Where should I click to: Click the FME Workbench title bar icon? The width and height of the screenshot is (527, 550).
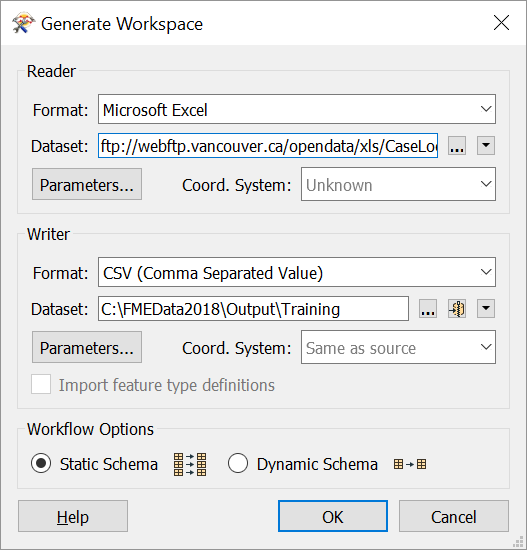coord(23,23)
